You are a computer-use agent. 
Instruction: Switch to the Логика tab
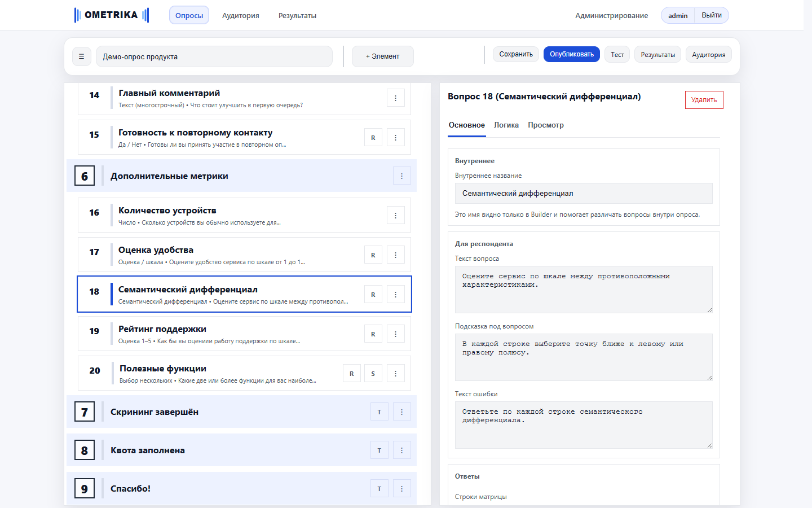point(506,125)
